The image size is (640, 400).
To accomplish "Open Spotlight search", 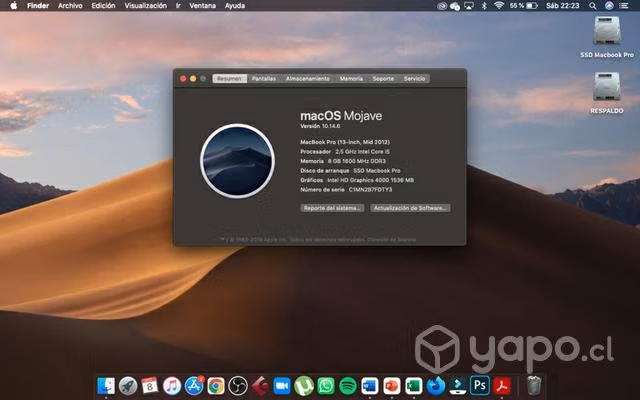I will (x=593, y=6).
